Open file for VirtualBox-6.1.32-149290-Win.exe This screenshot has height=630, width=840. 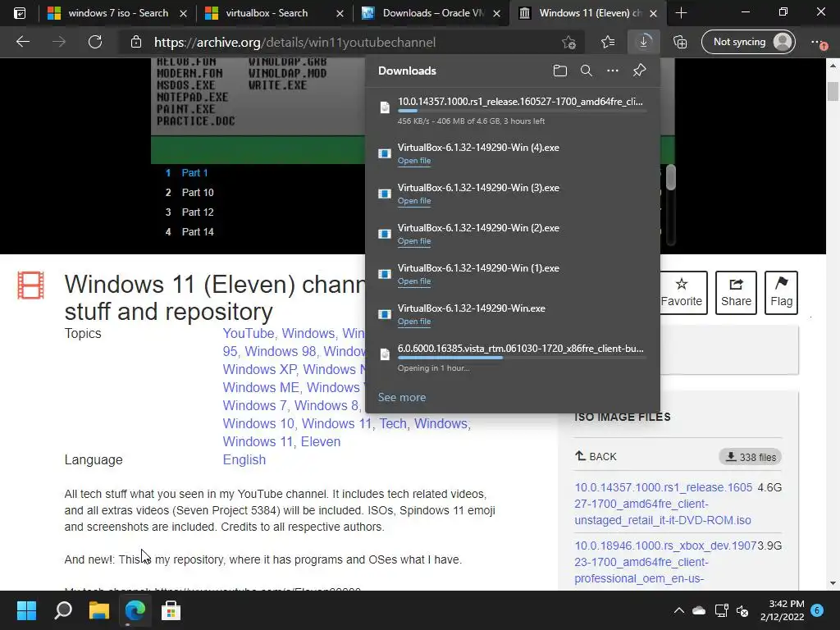414,322
